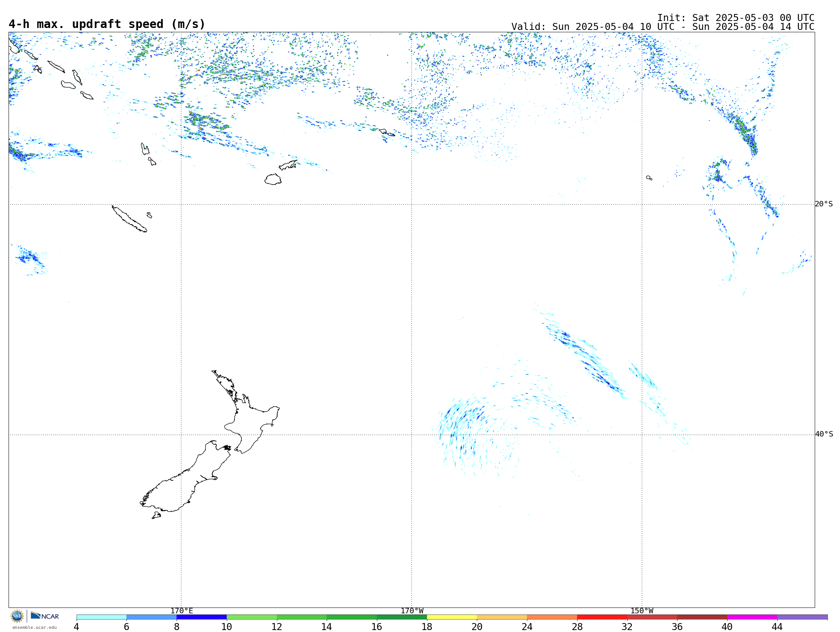840x632 pixels.
Task: Click the colorbar tick label 44
Action: [x=777, y=627]
